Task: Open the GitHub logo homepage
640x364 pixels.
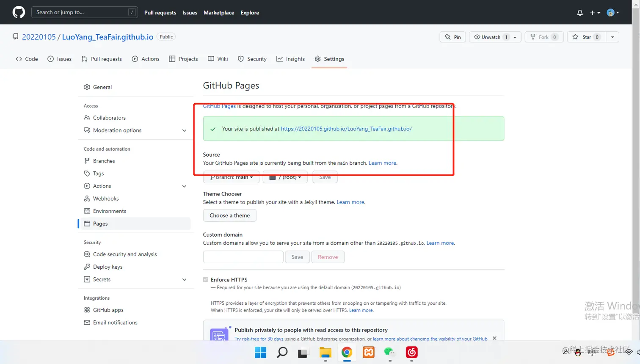Action: (19, 12)
